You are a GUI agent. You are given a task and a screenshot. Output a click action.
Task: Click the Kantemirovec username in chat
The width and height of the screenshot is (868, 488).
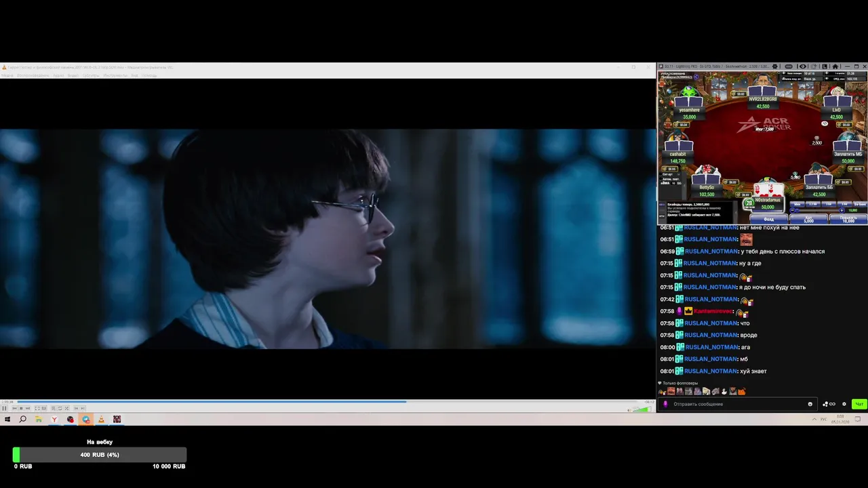point(713,311)
